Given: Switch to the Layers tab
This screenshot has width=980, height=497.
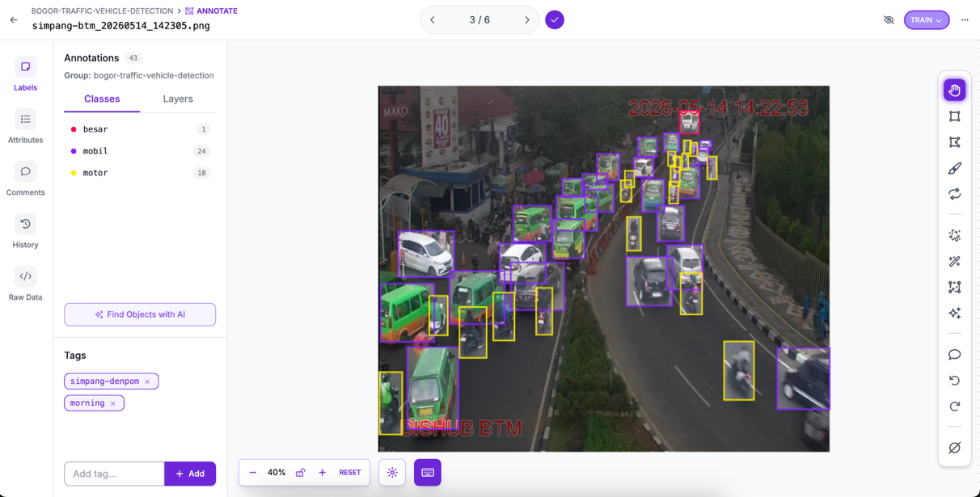Looking at the screenshot, I should pyautogui.click(x=178, y=99).
